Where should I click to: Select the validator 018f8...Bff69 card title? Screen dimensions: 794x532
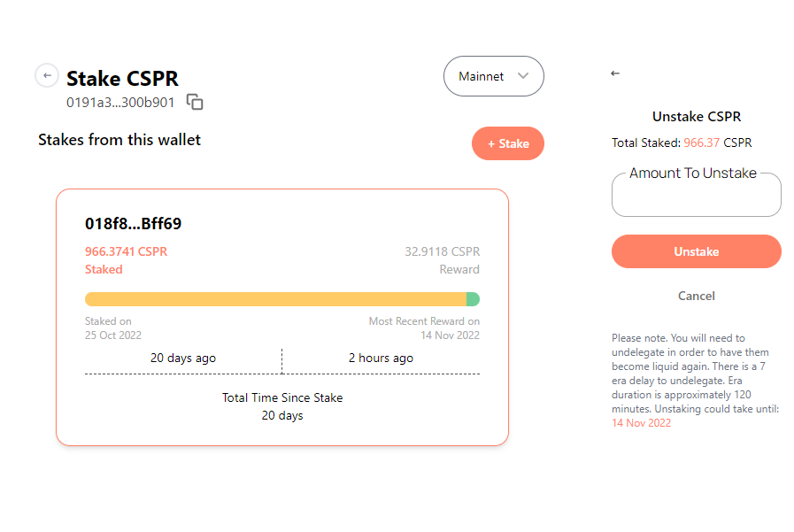pyautogui.click(x=133, y=223)
